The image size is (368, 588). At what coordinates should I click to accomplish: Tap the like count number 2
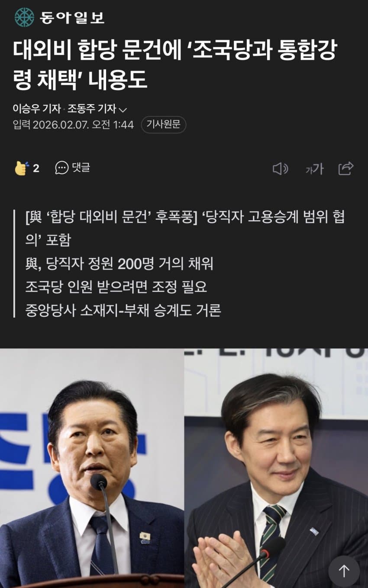point(36,168)
